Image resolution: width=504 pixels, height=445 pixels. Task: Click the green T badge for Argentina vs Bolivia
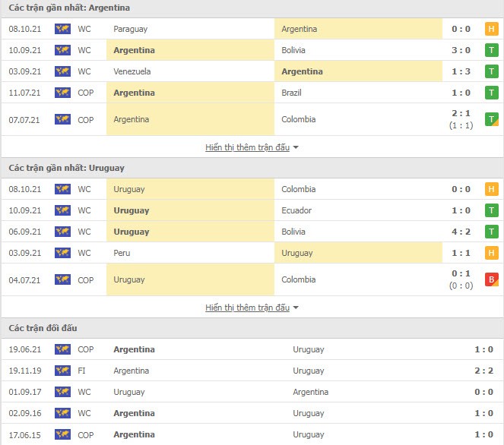pos(491,50)
